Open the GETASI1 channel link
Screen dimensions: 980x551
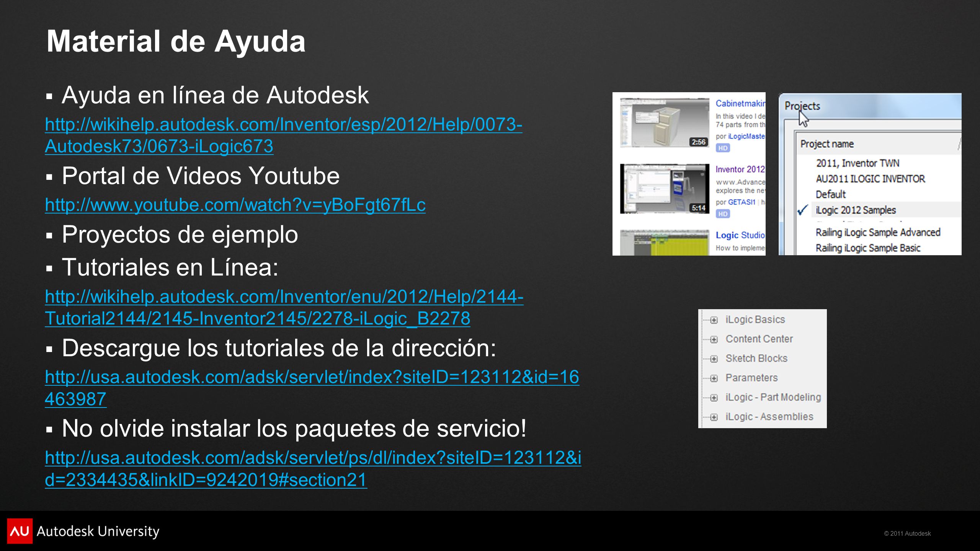click(742, 202)
